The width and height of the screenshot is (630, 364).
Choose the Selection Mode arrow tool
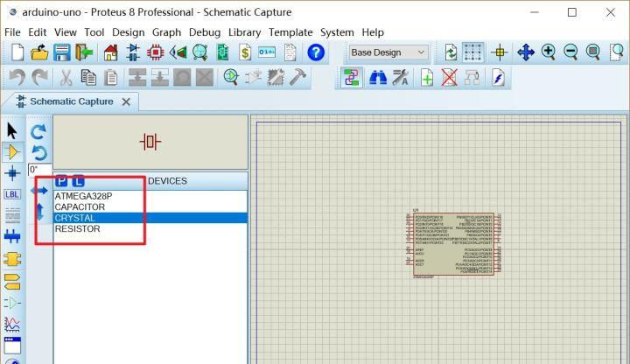click(12, 131)
